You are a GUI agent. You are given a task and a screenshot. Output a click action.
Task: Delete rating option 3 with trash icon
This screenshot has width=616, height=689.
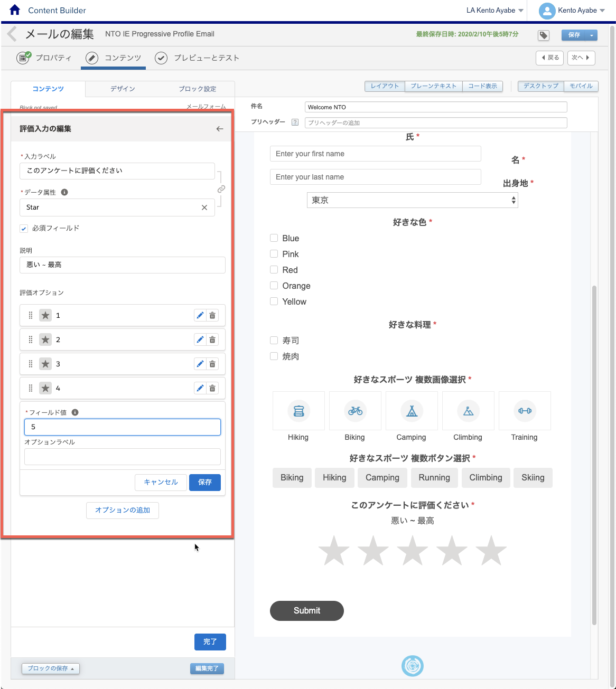click(x=212, y=364)
